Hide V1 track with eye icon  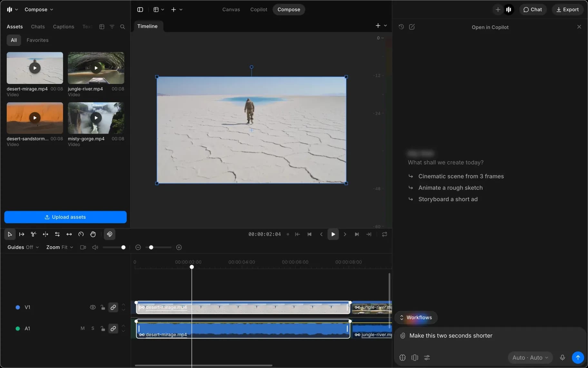point(93,307)
